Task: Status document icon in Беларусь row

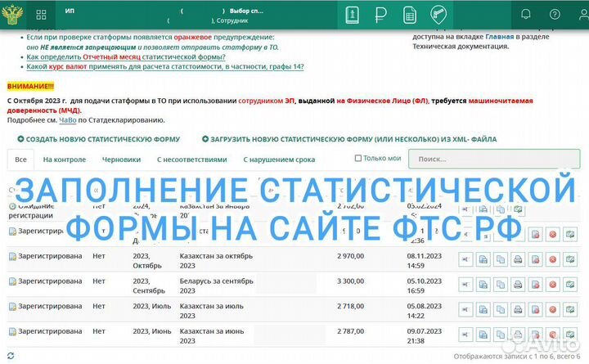Action: coord(12,281)
